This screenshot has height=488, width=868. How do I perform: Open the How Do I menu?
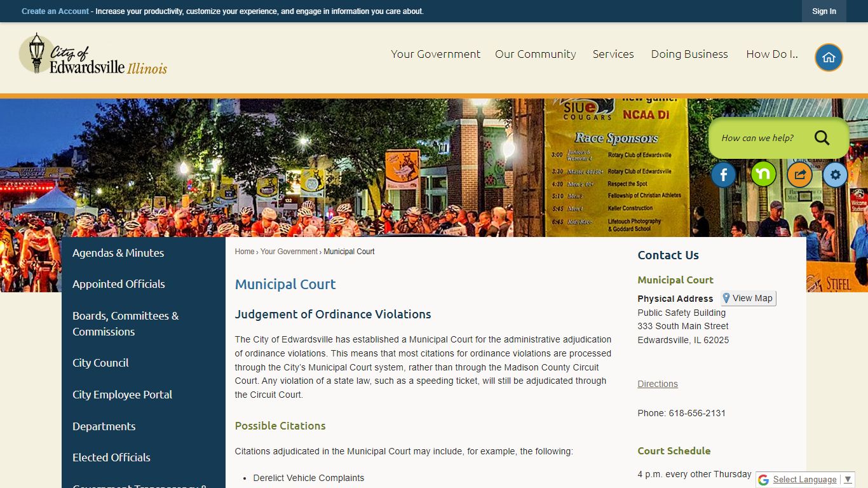coord(772,54)
